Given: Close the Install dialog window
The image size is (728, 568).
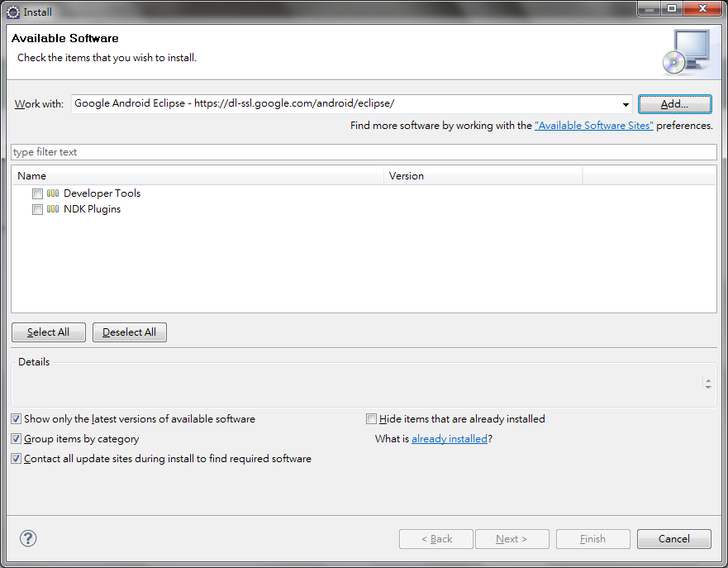Looking at the screenshot, I should [x=702, y=9].
